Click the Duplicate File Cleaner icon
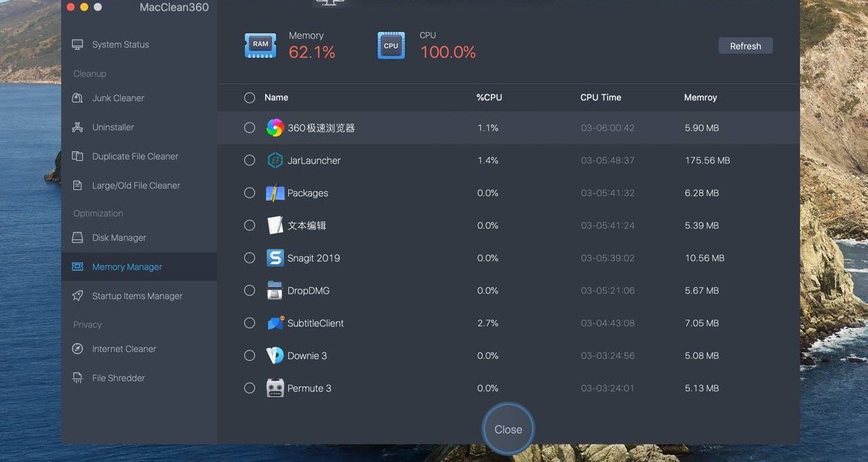Image resolution: width=868 pixels, height=462 pixels. click(x=77, y=156)
